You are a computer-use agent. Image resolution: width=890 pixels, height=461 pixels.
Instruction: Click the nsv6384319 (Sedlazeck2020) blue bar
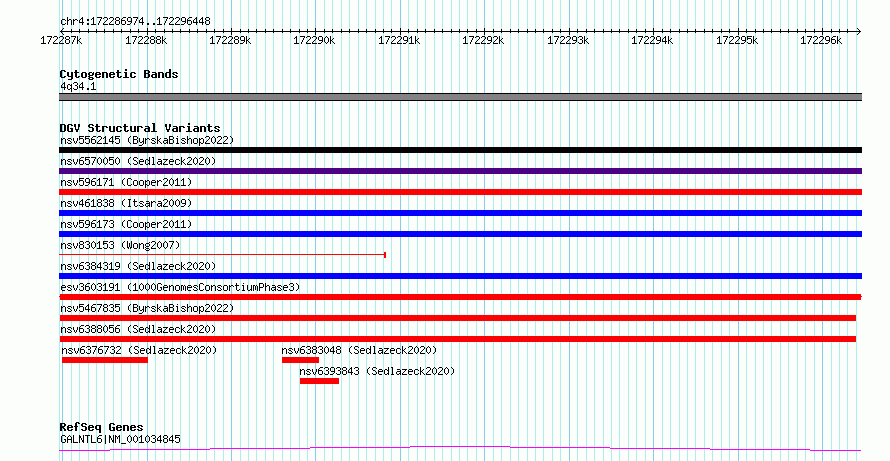[x=460, y=276]
